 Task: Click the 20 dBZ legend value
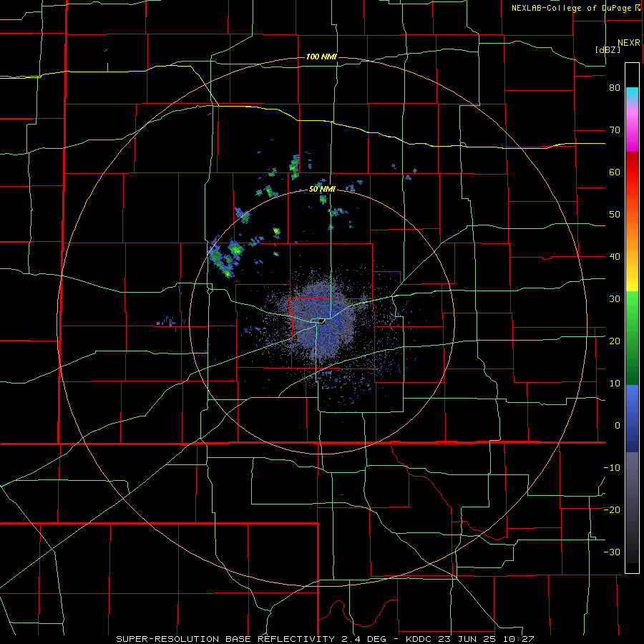coord(615,341)
